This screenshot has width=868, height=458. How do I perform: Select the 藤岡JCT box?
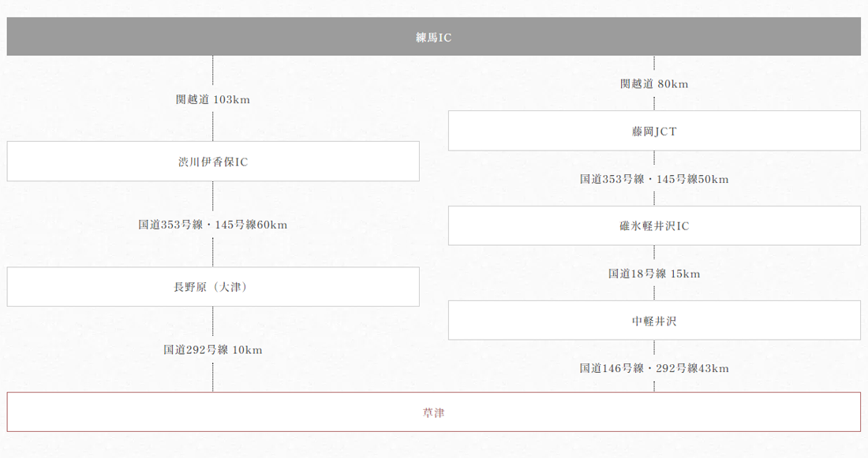(654, 131)
